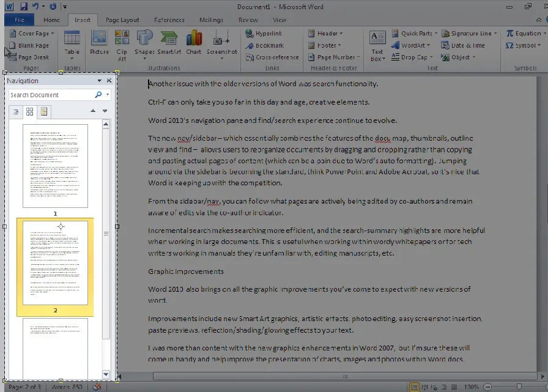Click the Undo icon in title bar

35,6
